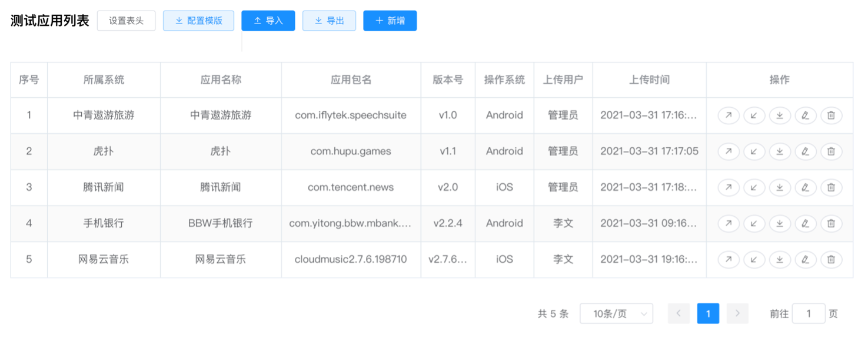This screenshot has height=347, width=868.
Task: Delete the 虎扑 row with trash icon
Action: [831, 151]
